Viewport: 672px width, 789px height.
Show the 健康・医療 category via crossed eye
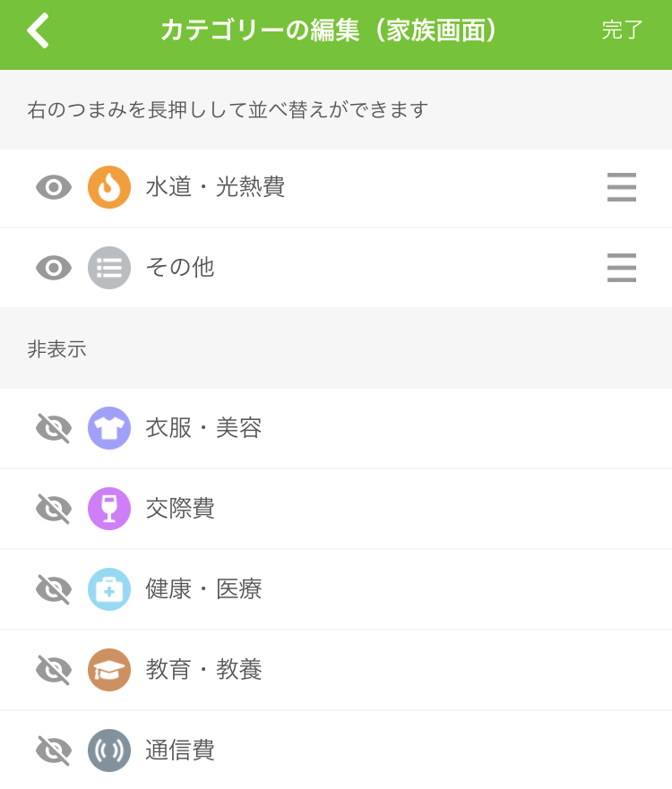[x=54, y=589]
